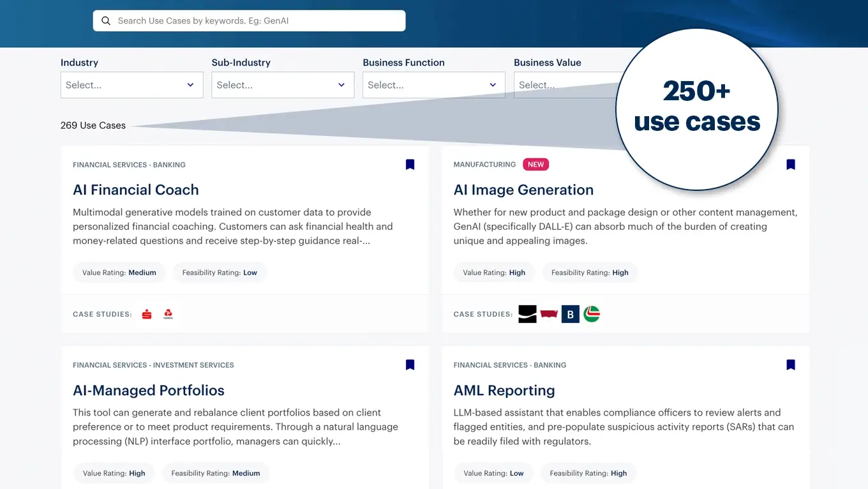Image resolution: width=868 pixels, height=489 pixels.
Task: Open the Sub-Industry select menu
Action: point(283,85)
